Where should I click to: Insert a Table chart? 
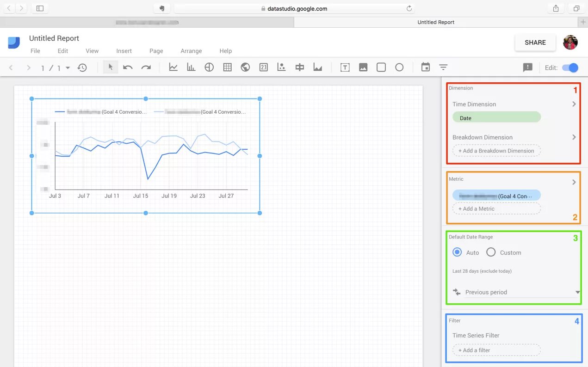pos(227,67)
